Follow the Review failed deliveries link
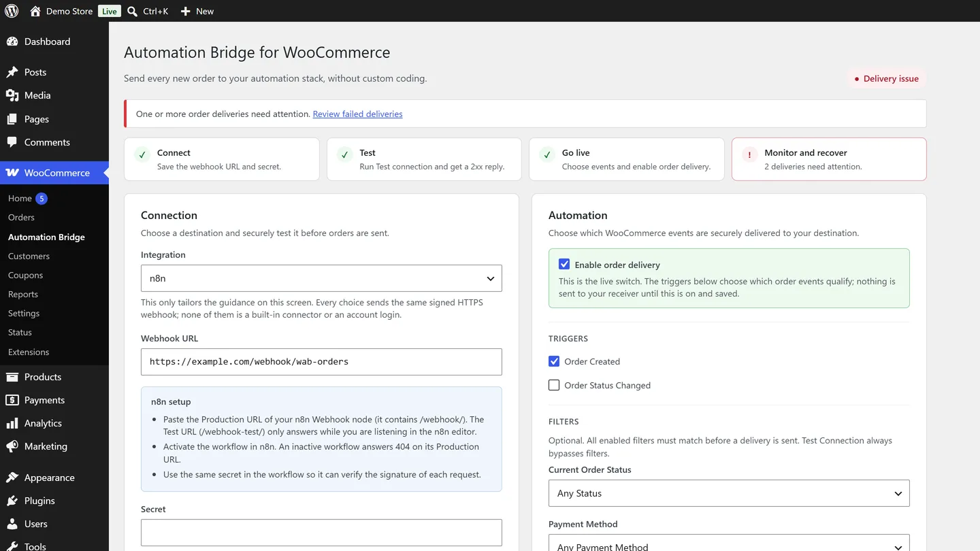The height and width of the screenshot is (551, 980). coord(357,114)
